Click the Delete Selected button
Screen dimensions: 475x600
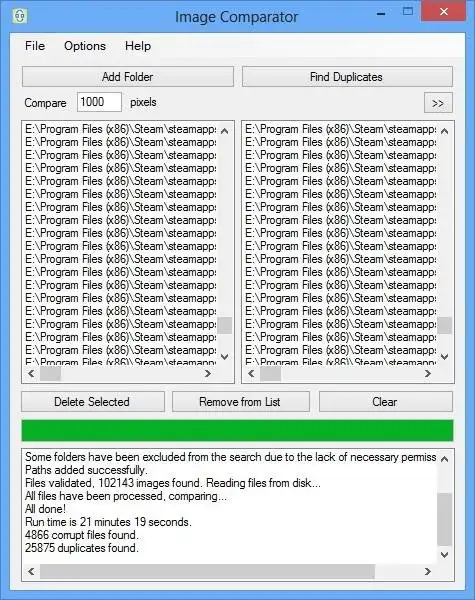click(93, 402)
